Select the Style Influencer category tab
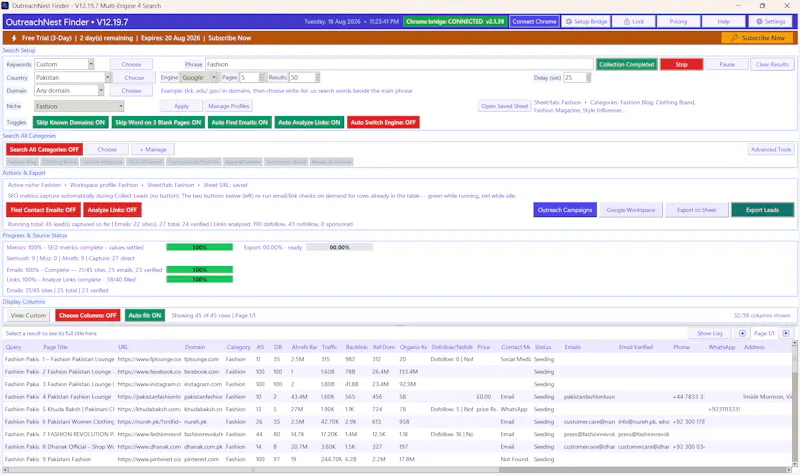 (x=145, y=162)
